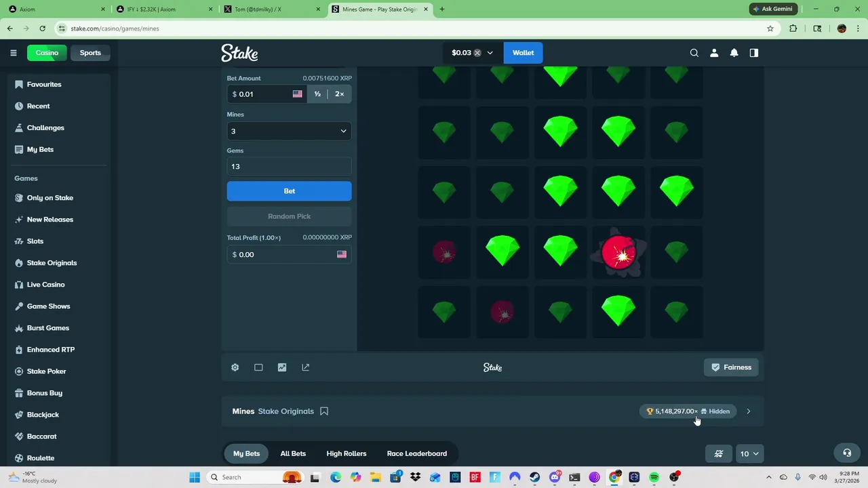This screenshot has height=488, width=868.
Task: Open Dropbox from taskbar
Action: pyautogui.click(x=415, y=477)
